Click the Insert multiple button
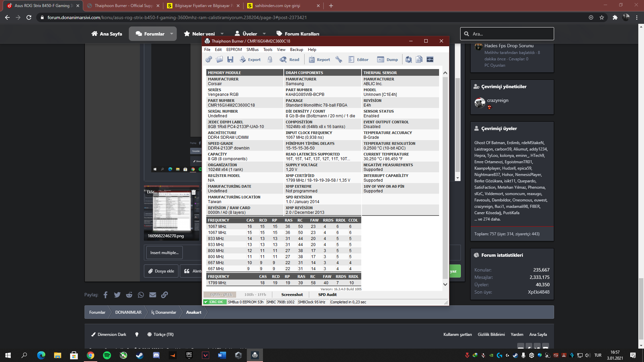Viewport: 644px width, 362px height. coord(164,252)
